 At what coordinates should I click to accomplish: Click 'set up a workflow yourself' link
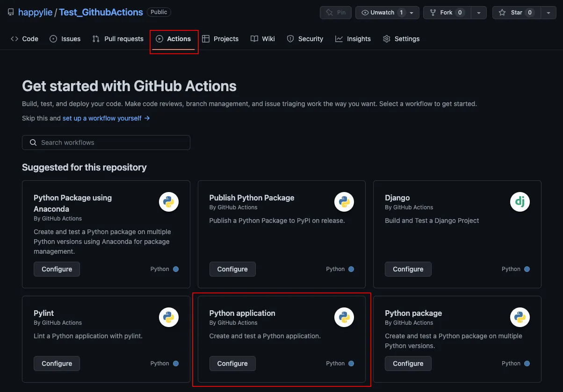tap(106, 118)
